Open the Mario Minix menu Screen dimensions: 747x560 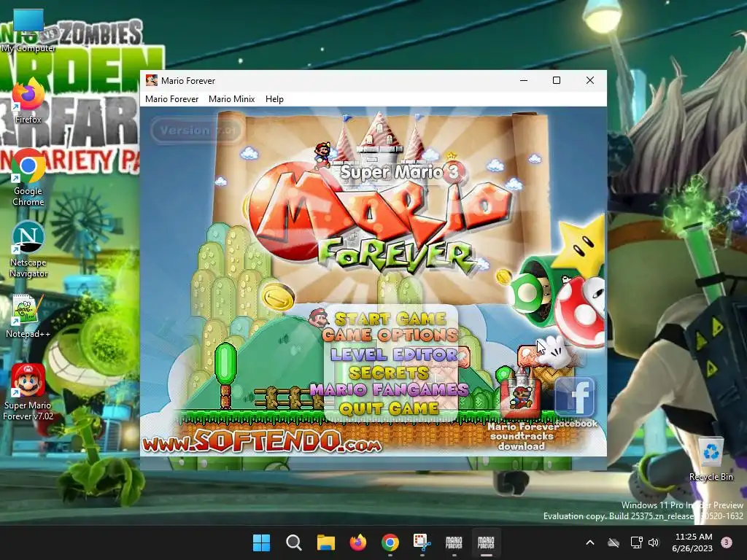[231, 99]
